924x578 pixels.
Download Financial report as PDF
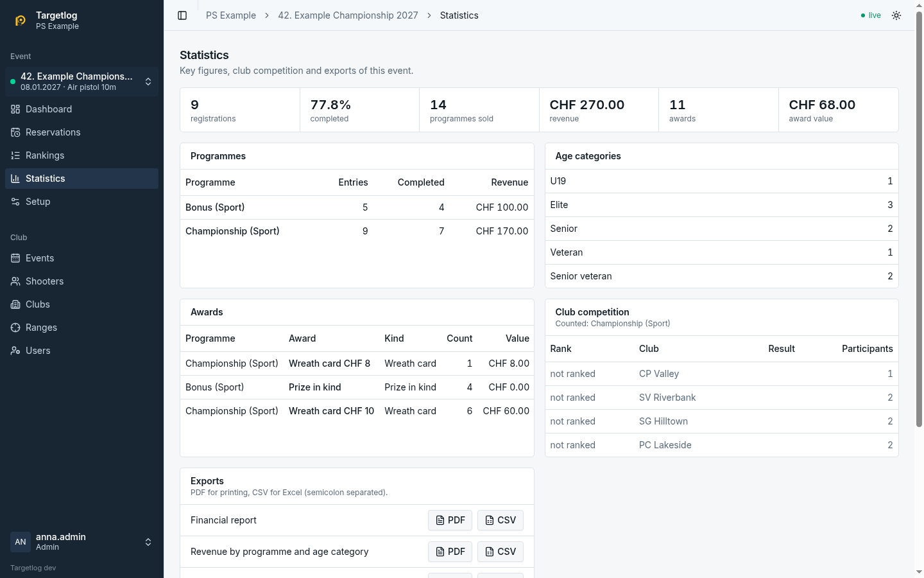(450, 520)
